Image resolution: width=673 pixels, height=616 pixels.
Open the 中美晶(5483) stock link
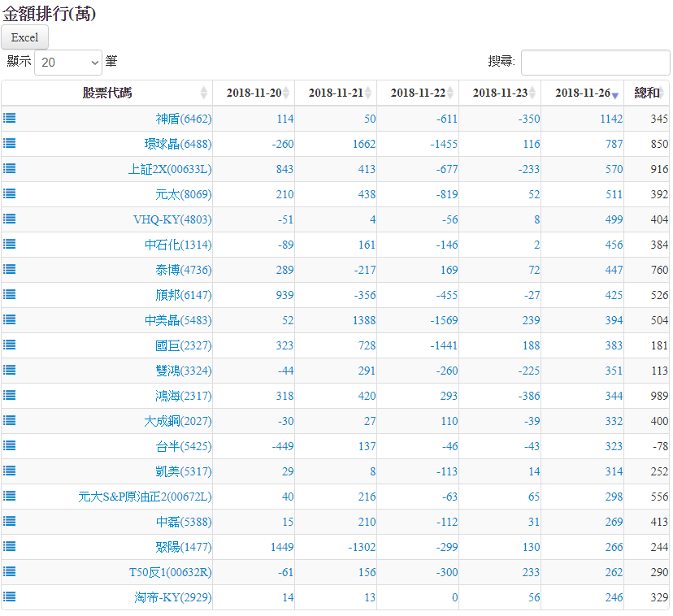(x=178, y=320)
